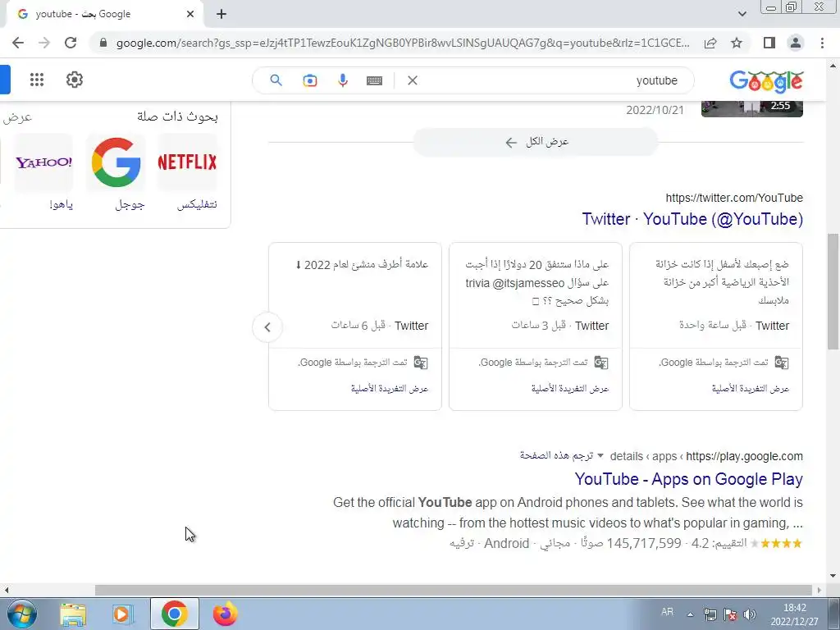Click the AR language indicator
Image resolution: width=840 pixels, height=630 pixels.
[667, 612]
